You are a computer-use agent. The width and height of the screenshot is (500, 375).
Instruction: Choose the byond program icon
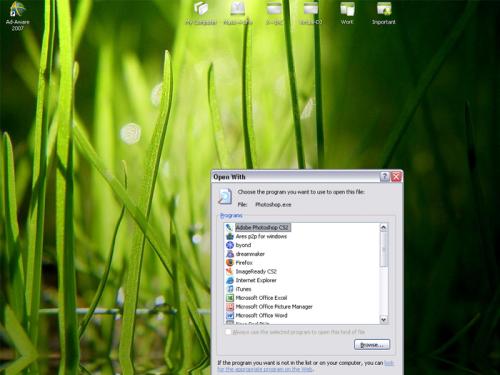230,245
